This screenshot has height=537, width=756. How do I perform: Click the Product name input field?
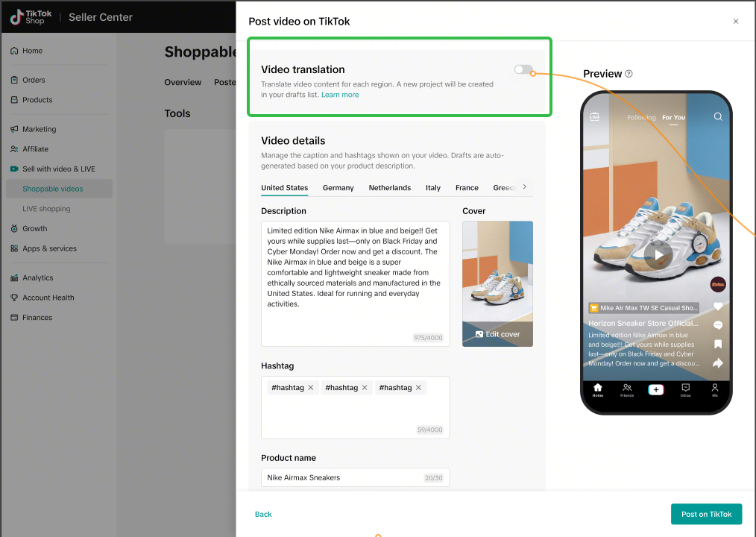tap(343, 477)
